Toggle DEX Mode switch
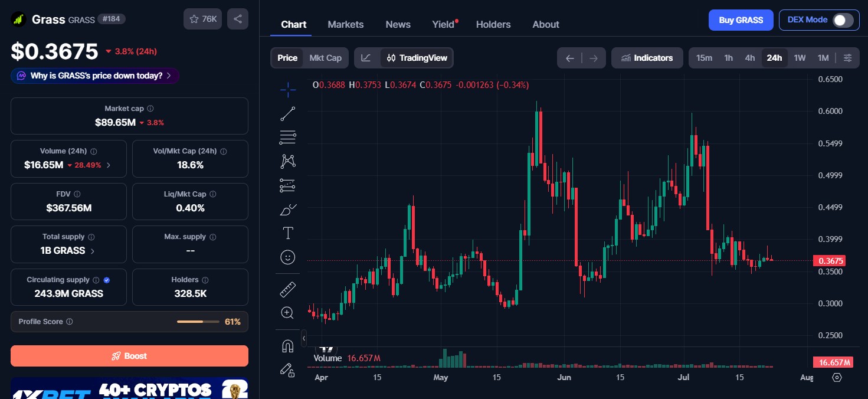This screenshot has height=399, width=868. [x=843, y=20]
